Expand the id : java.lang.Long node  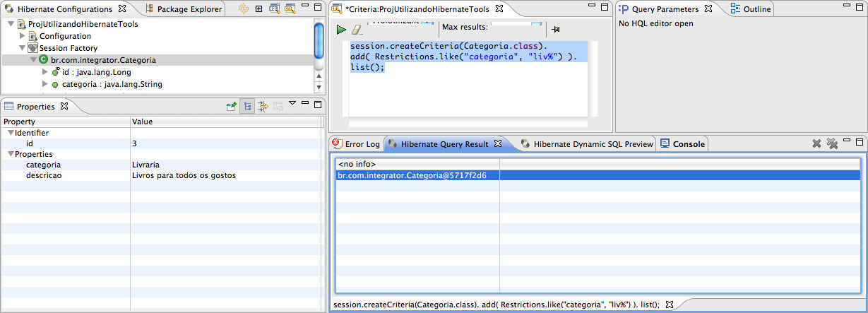click(x=44, y=72)
